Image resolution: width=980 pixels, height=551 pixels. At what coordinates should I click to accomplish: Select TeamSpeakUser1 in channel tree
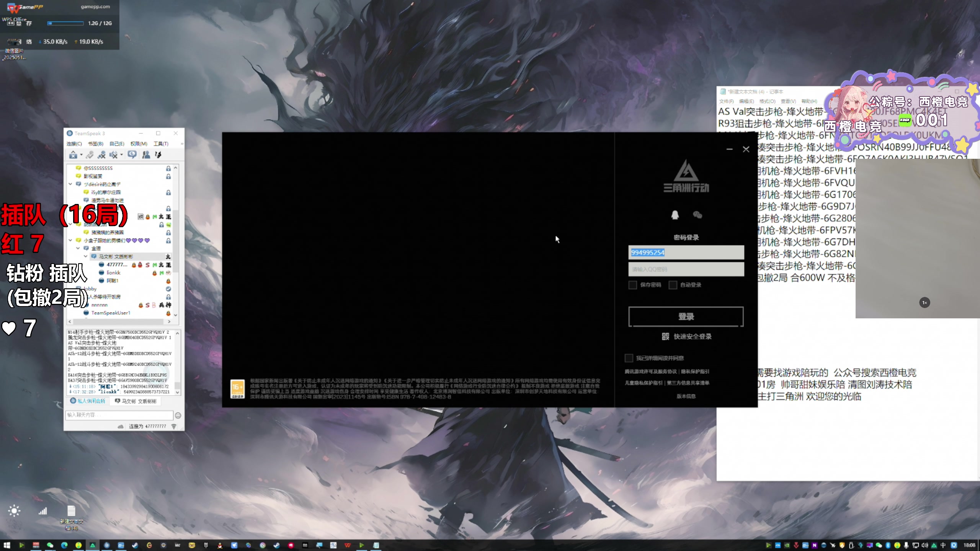111,313
